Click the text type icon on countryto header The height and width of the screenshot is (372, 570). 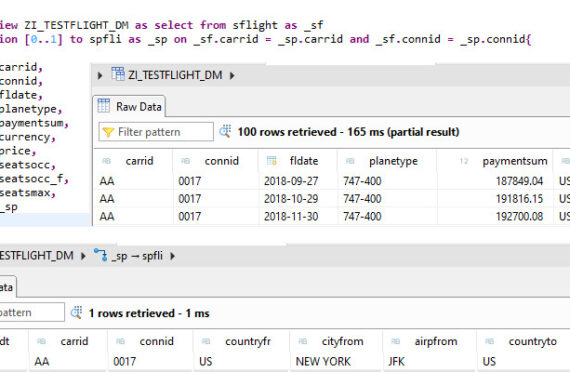click(489, 341)
